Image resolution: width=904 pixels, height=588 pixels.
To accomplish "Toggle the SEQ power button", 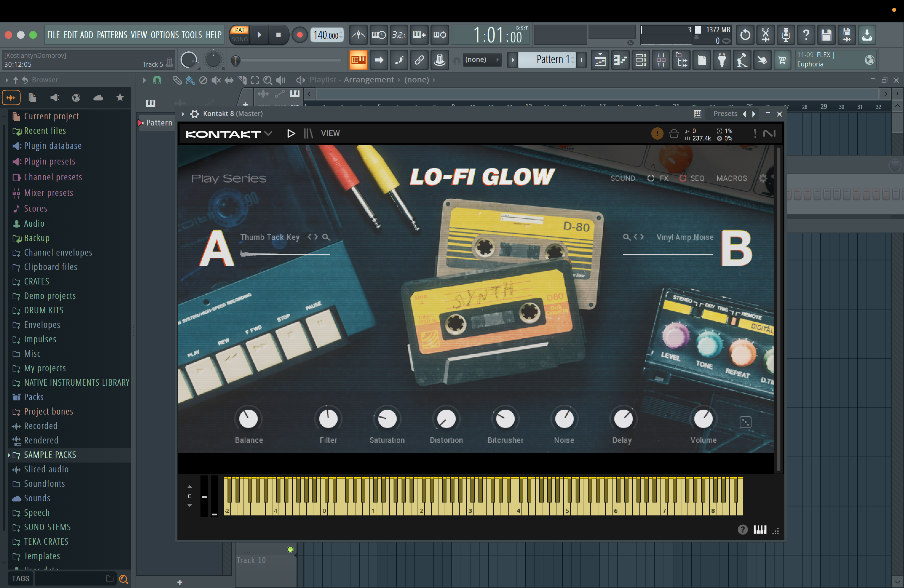I will tap(683, 178).
